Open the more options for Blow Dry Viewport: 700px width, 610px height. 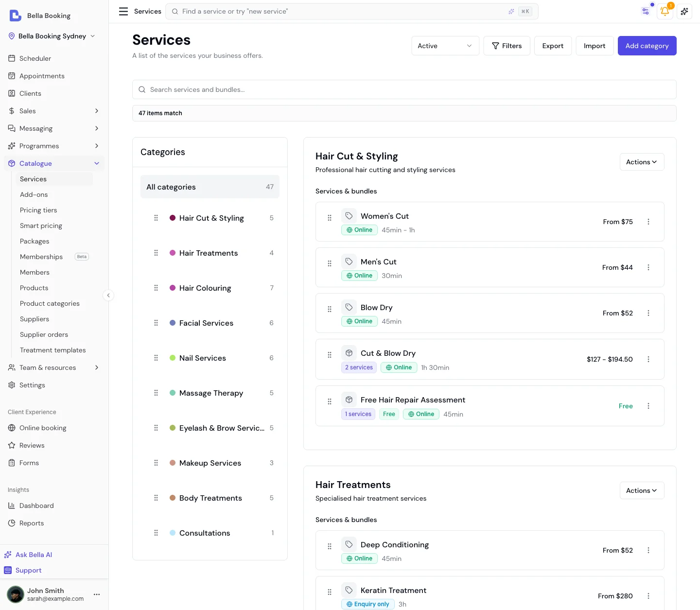pos(648,313)
